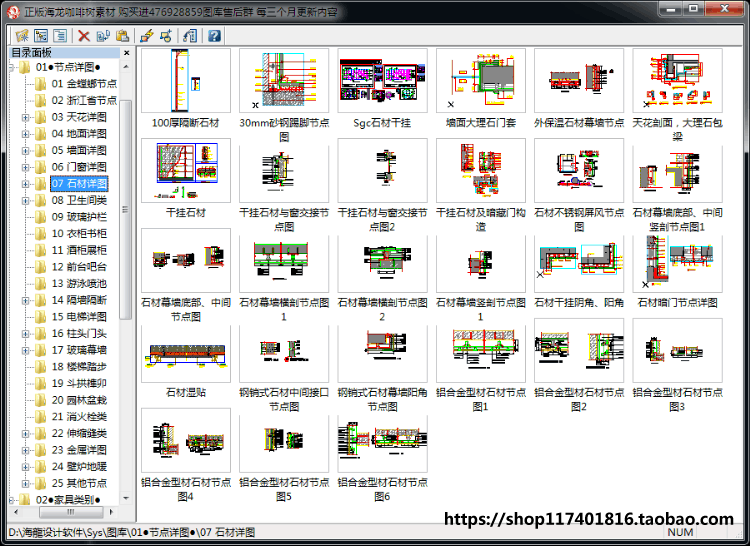This screenshot has width=750, height=546.
Task: Click the lightning insert block icon
Action: (x=147, y=35)
